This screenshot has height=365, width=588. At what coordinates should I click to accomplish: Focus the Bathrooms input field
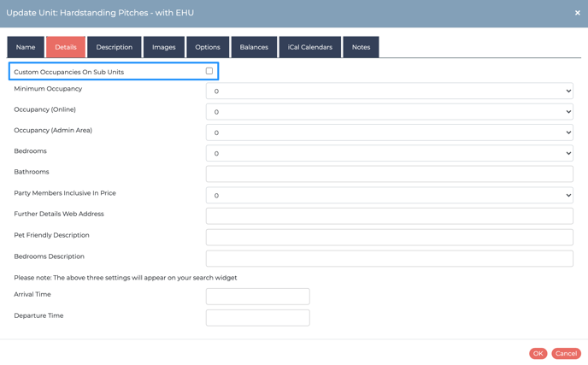(389, 174)
